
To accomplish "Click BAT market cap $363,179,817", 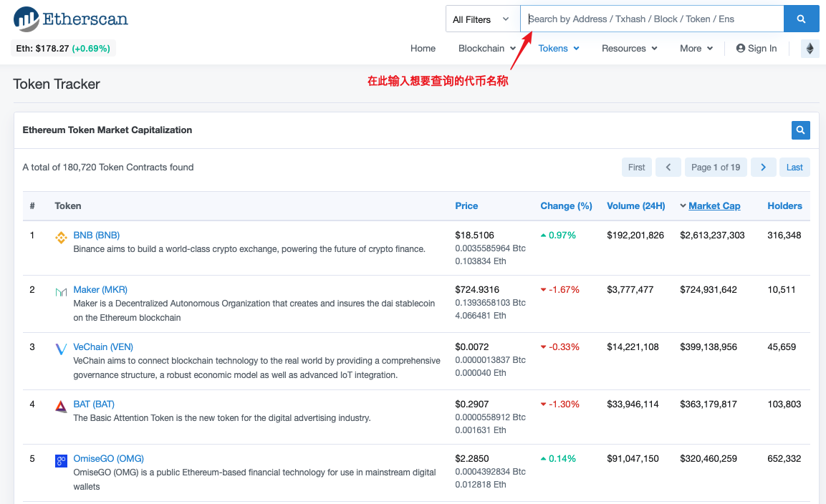I will (709, 404).
